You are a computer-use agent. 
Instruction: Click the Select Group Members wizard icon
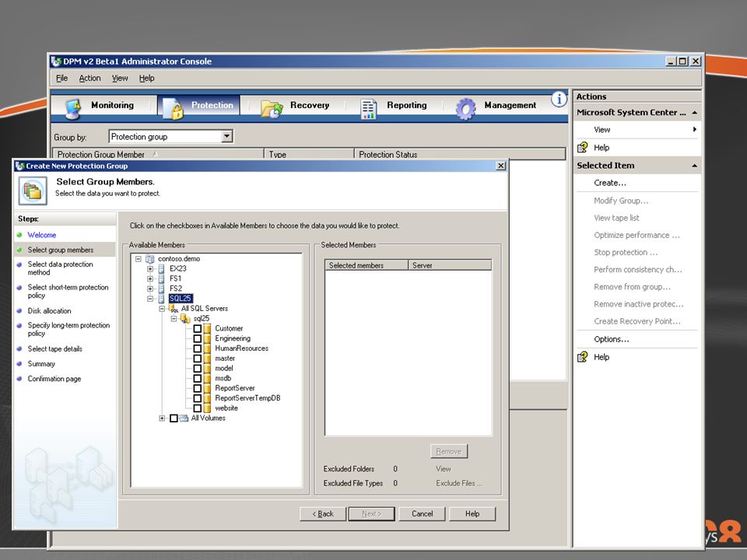[x=33, y=191]
